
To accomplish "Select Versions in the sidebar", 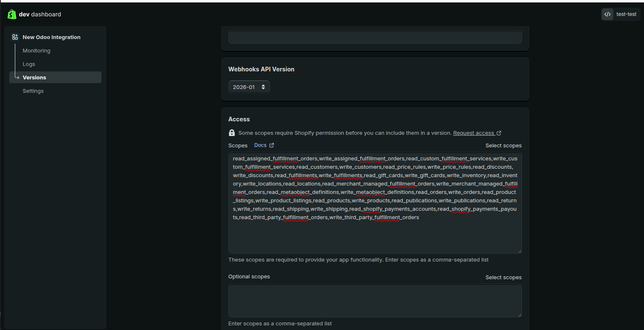I will pos(34,77).
